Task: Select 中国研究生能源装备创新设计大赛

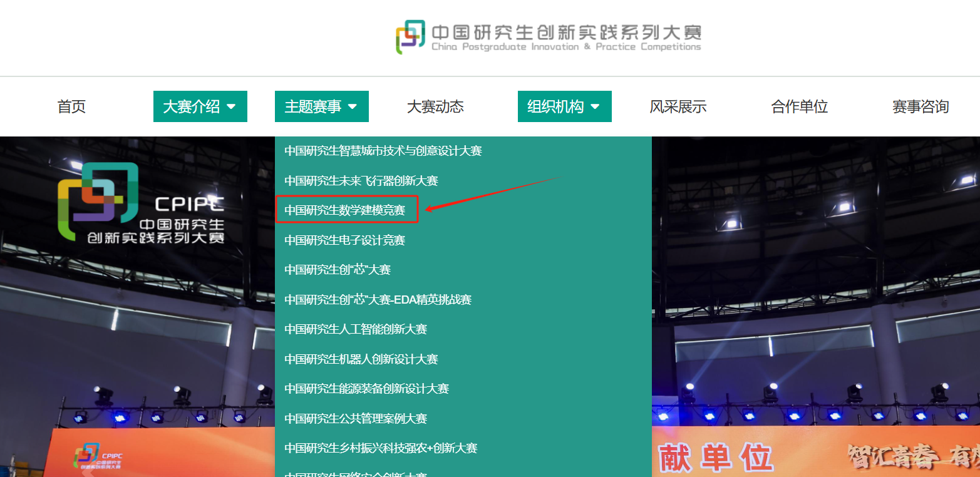Action: click(367, 389)
